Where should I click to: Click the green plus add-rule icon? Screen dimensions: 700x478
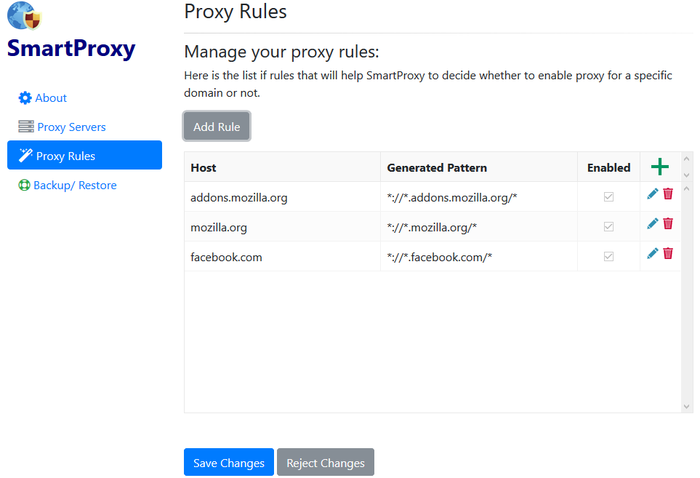(x=659, y=167)
